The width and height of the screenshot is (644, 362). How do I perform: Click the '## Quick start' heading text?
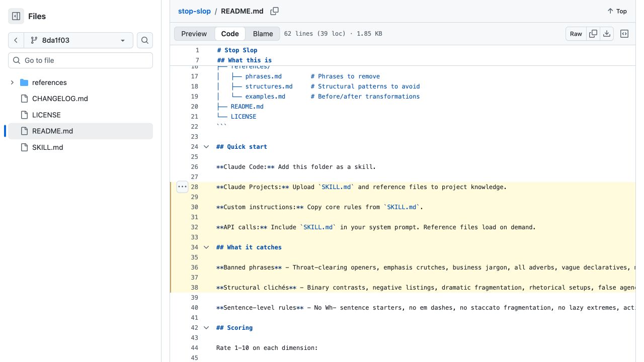242,147
